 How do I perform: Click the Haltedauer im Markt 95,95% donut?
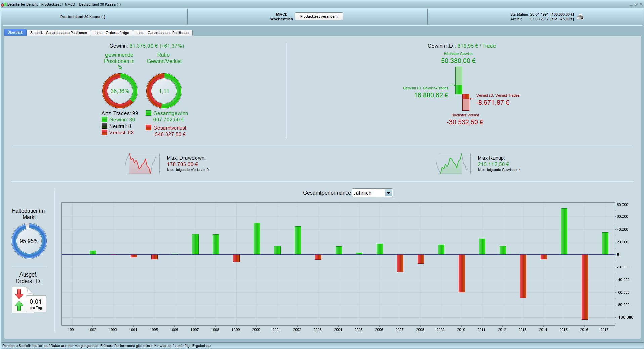click(29, 241)
